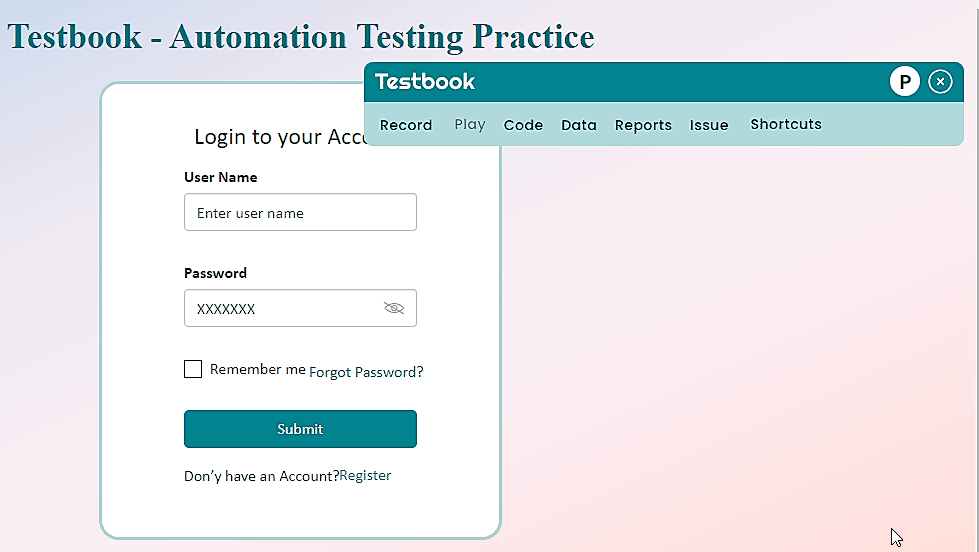Click the Testbook logo in toolbar

(x=425, y=82)
